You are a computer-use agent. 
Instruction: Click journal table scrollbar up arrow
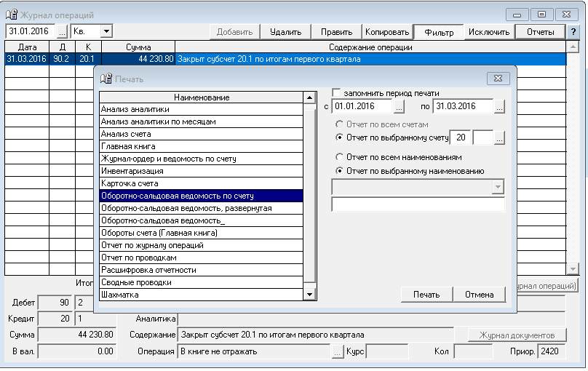tap(573, 47)
